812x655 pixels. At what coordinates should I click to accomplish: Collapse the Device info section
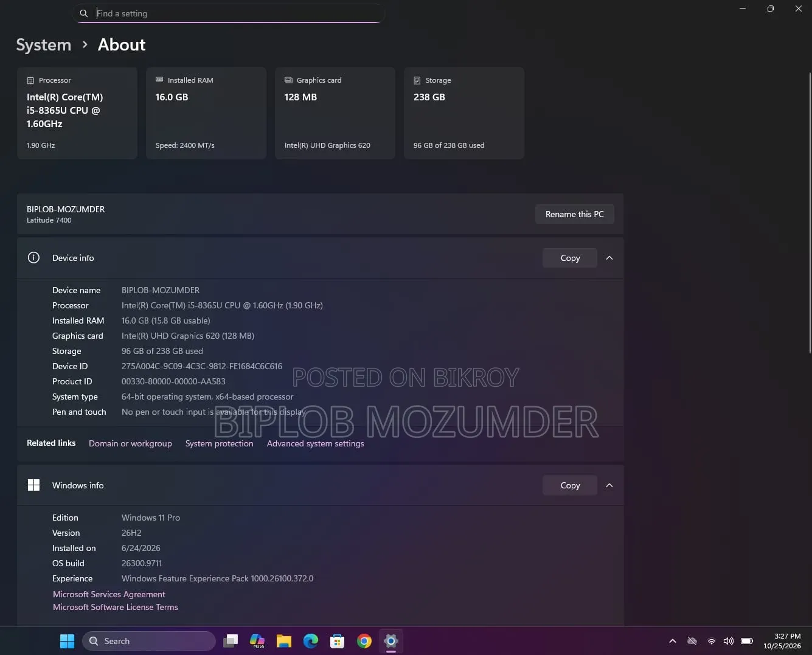tap(609, 258)
